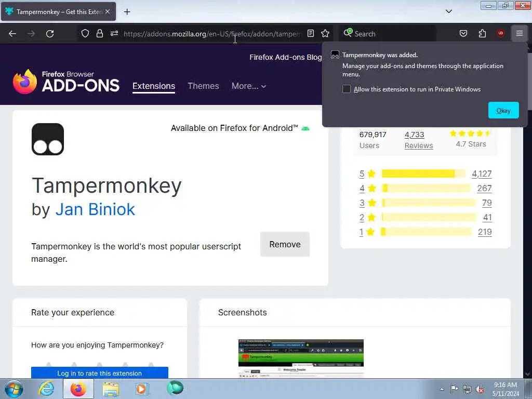This screenshot has width=532, height=399.
Task: Bookmark this page with the star
Action: (325, 33)
